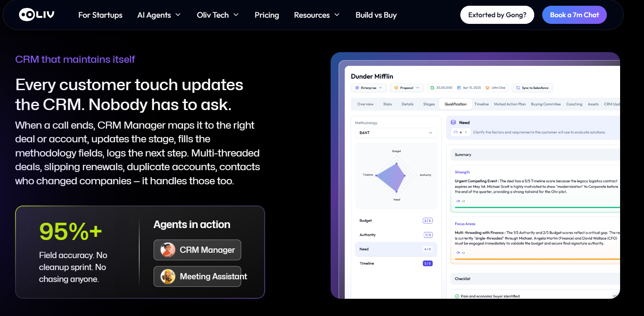Screen dimensions: 644x316
Task: Open the AI Agents dropdown menu
Action: coord(159,15)
